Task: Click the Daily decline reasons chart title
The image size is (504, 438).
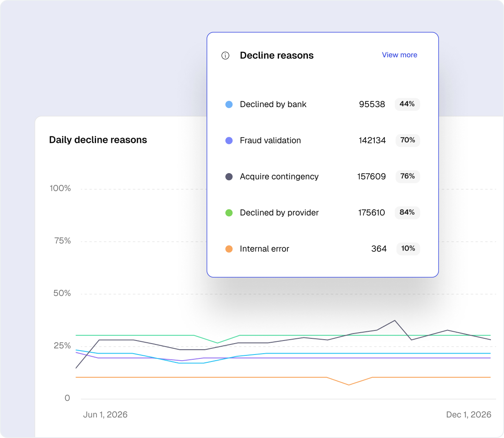Action: pyautogui.click(x=98, y=140)
